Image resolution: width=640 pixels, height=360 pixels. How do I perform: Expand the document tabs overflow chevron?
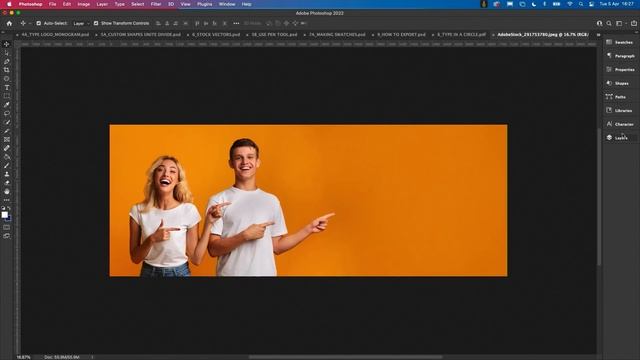[598, 35]
